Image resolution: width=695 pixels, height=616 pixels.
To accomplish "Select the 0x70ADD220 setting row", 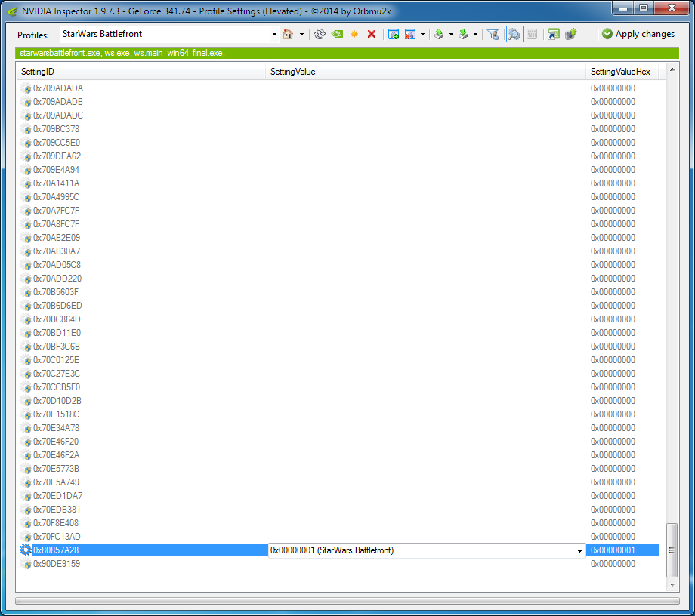I will [x=339, y=278].
